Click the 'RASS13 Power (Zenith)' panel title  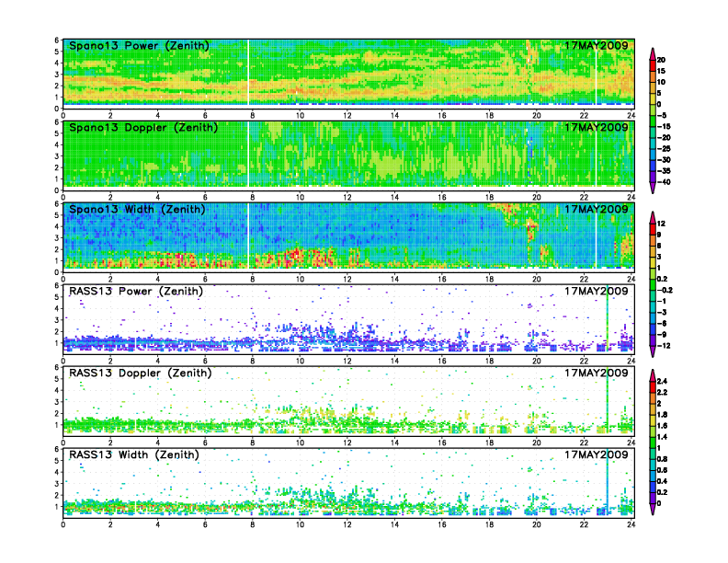(x=136, y=292)
